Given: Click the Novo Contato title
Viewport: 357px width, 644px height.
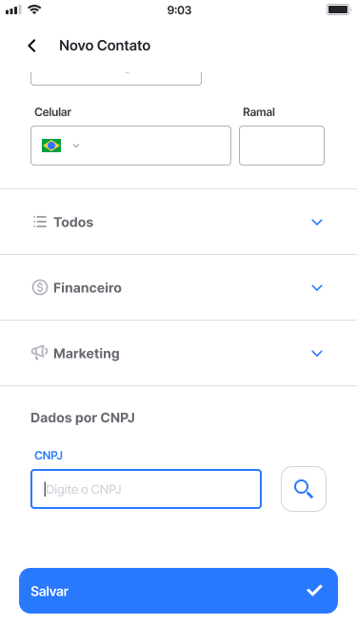Looking at the screenshot, I should tap(105, 46).
